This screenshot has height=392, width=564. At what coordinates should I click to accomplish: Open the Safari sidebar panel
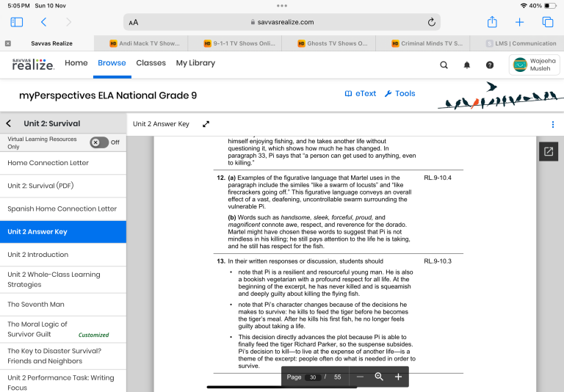pos(17,23)
